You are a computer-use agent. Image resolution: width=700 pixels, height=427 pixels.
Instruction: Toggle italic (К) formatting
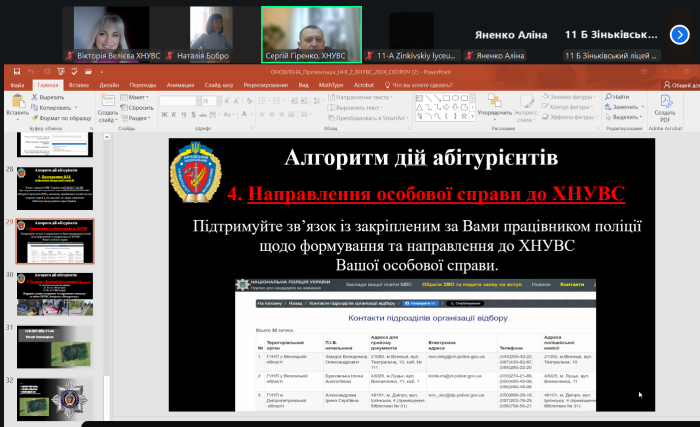(x=174, y=115)
